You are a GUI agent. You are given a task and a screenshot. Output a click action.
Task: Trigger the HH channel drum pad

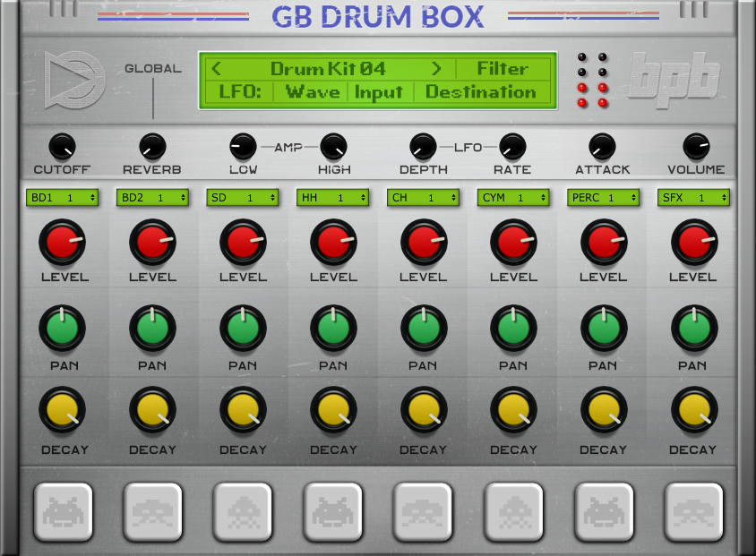coord(333,511)
